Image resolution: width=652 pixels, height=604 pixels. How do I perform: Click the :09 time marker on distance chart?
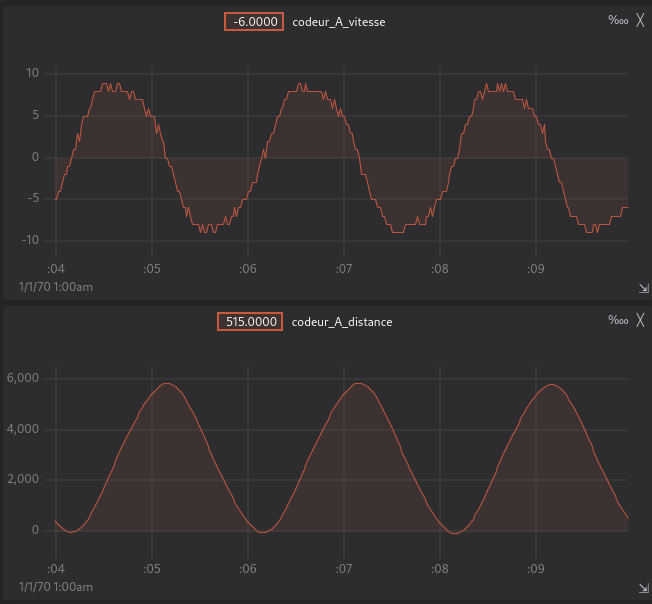tap(535, 569)
